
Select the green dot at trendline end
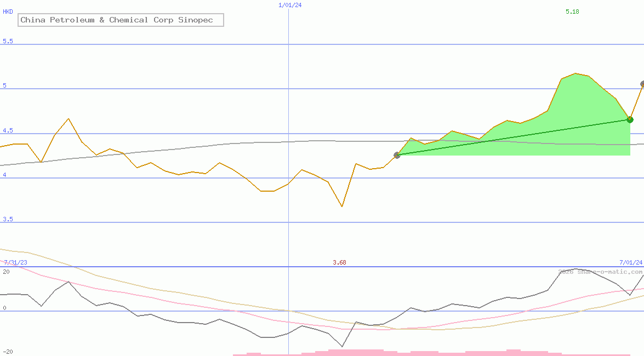point(630,119)
